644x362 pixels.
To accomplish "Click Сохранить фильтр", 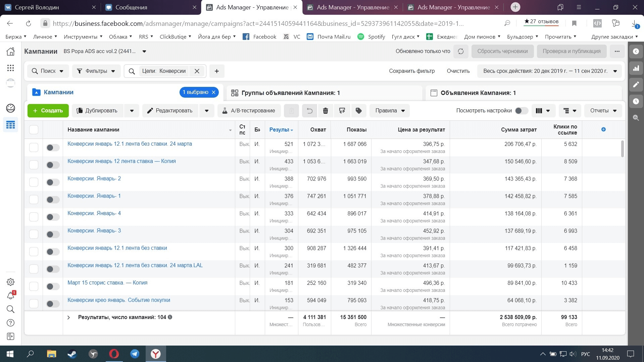I will tap(412, 71).
